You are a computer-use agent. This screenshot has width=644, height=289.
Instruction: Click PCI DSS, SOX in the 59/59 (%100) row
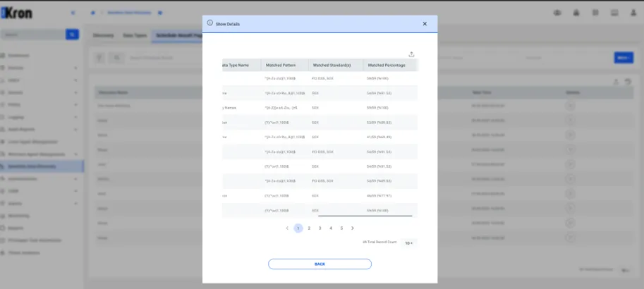[323, 78]
